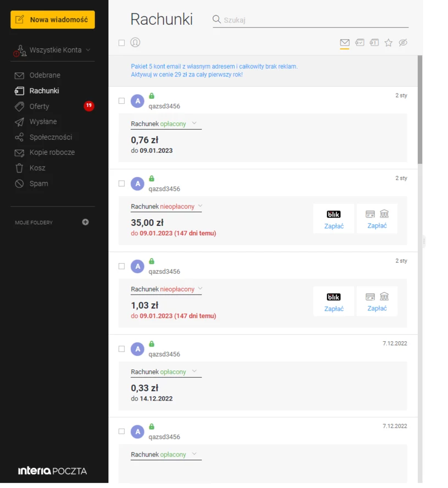This screenshot has width=448, height=488.
Task: Click the Nowa wiadomość compose button
Action: (53, 20)
